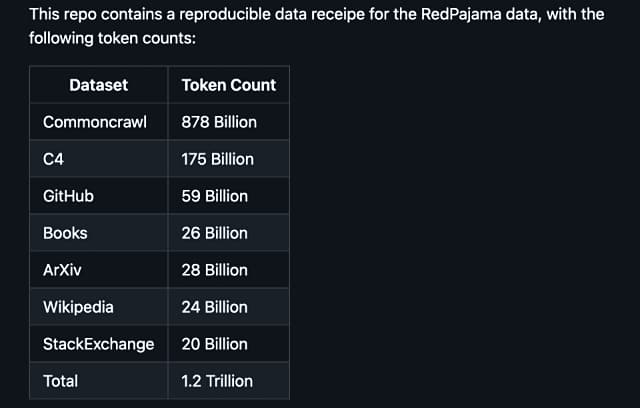Click the 24 Billion token count
This screenshot has height=408, width=640.
pyautogui.click(x=214, y=307)
